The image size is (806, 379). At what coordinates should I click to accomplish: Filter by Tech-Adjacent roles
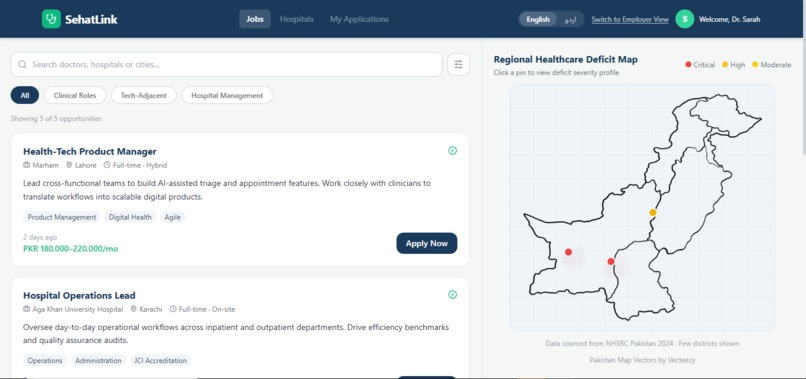(144, 95)
